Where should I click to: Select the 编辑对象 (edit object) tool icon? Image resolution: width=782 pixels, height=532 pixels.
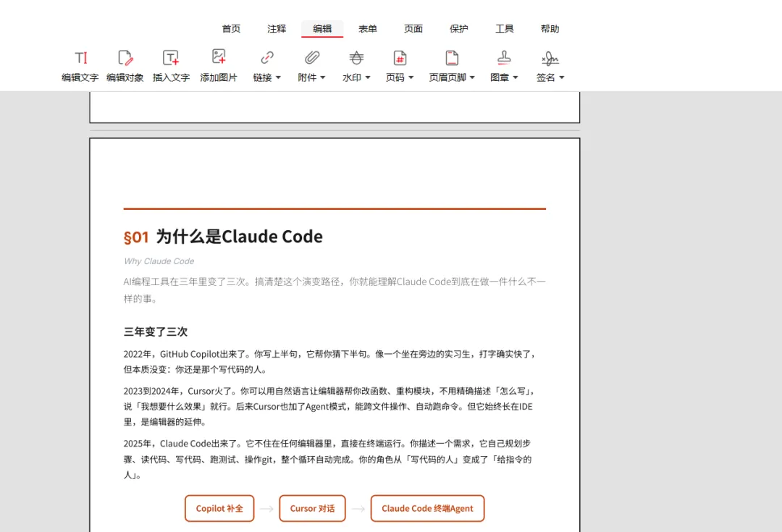click(x=125, y=58)
